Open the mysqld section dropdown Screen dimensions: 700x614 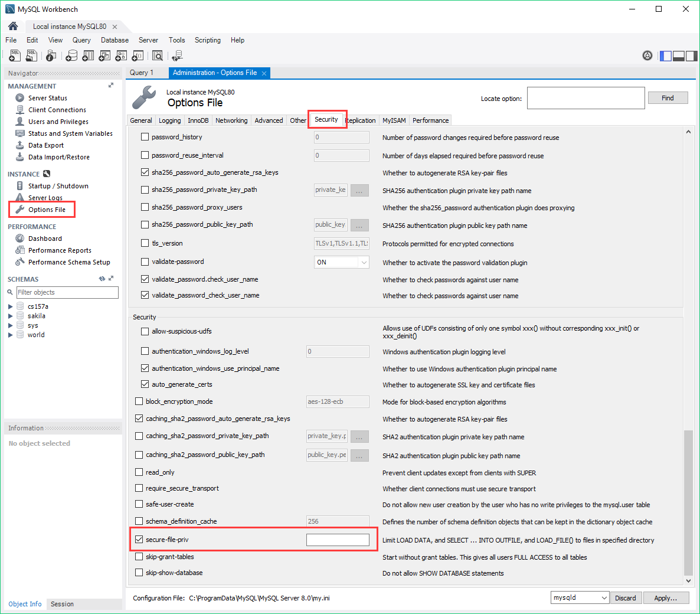[579, 597]
